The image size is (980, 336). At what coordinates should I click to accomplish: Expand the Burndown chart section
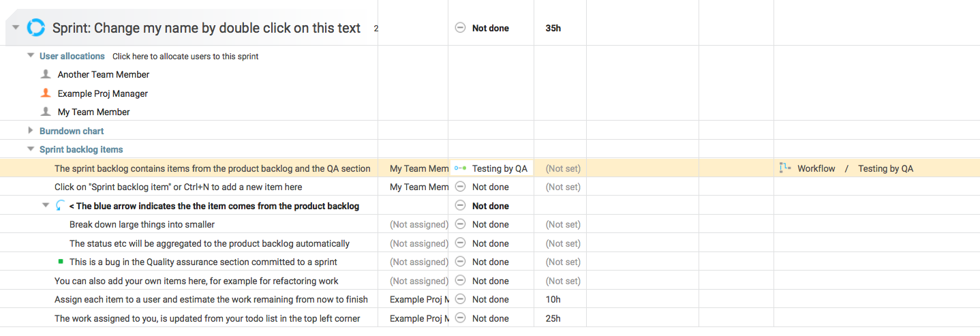31,131
